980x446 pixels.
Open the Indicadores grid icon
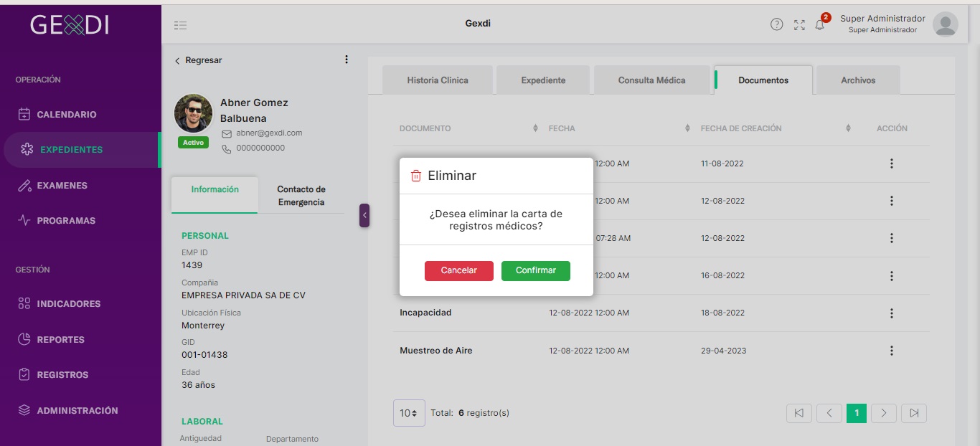coord(24,303)
